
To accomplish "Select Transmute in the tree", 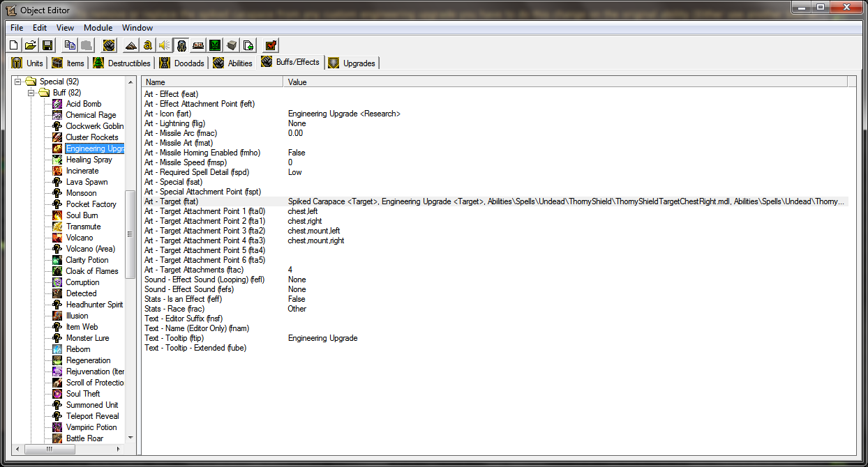I will (83, 227).
